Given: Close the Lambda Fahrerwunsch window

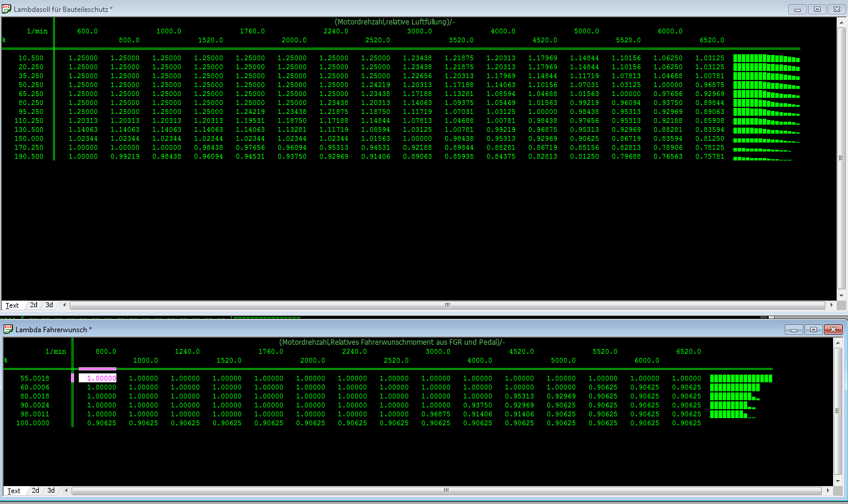Looking at the screenshot, I should click(833, 330).
